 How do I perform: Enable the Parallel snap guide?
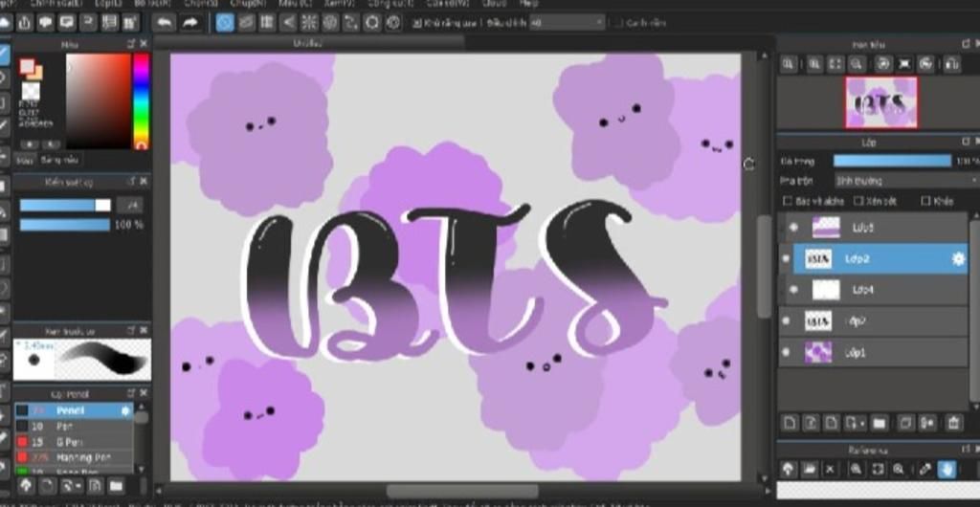tap(246, 23)
